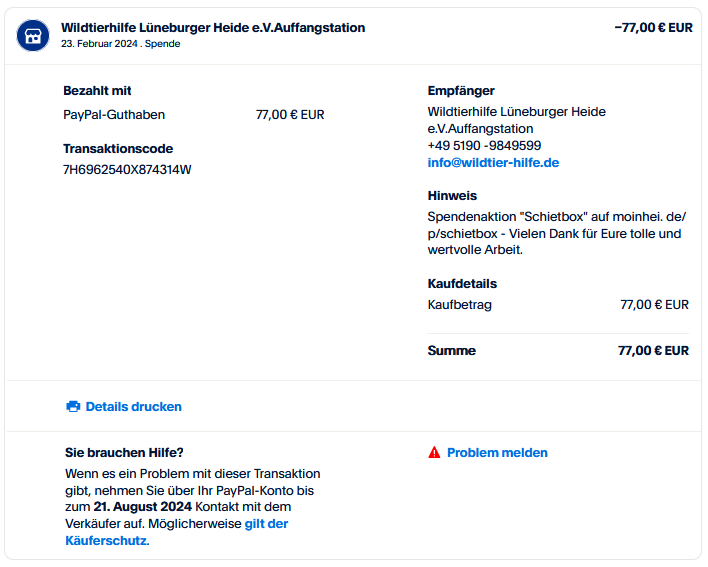This screenshot has height=567, width=708.
Task: Click the printer icon
Action: 73,406
